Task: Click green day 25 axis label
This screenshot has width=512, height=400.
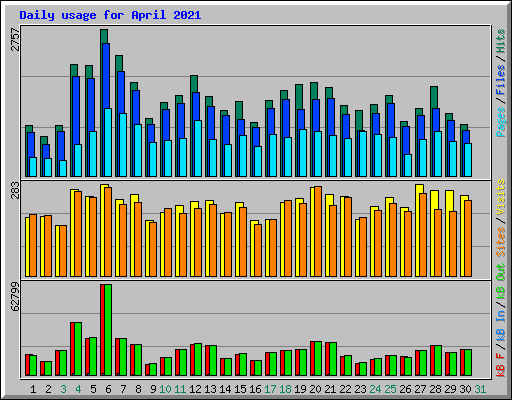Action: pyautogui.click(x=390, y=389)
